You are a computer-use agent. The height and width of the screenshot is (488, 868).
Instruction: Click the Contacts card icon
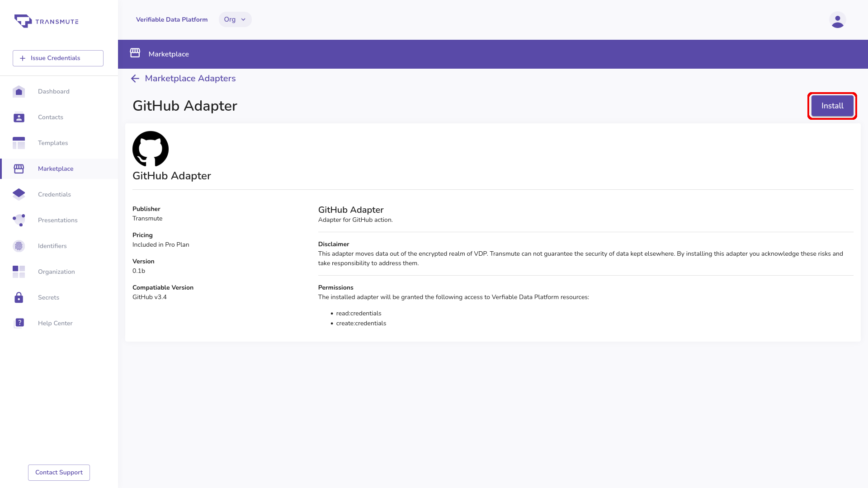(19, 117)
